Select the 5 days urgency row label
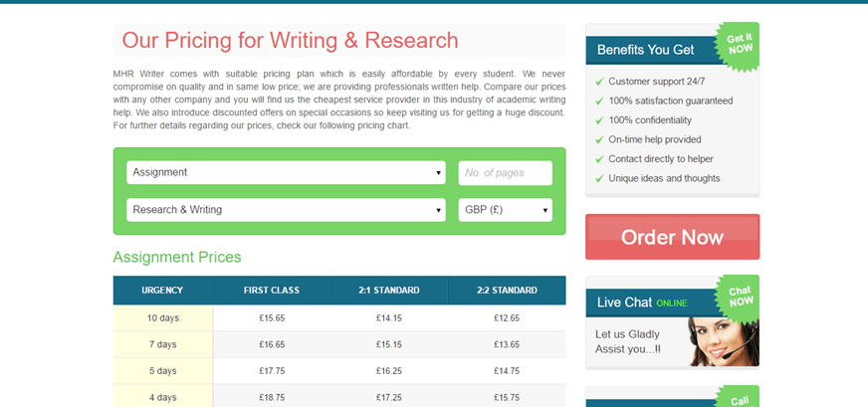Screen dimensions: 868x407 point(163,371)
